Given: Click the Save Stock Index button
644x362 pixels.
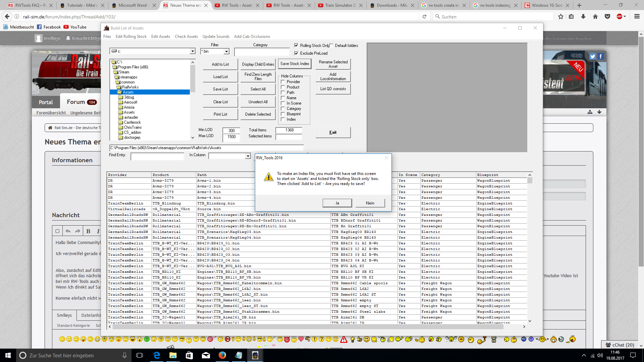Looking at the screenshot, I should (294, 64).
